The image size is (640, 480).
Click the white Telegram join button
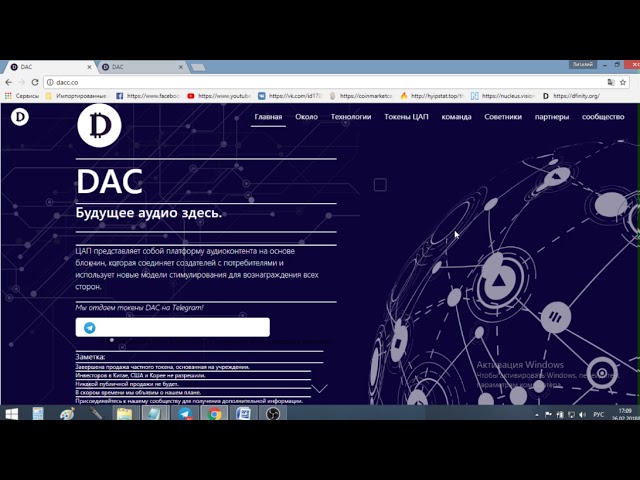point(172,327)
